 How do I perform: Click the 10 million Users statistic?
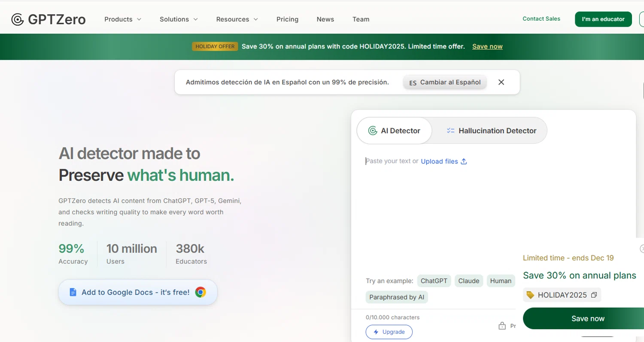tap(132, 253)
